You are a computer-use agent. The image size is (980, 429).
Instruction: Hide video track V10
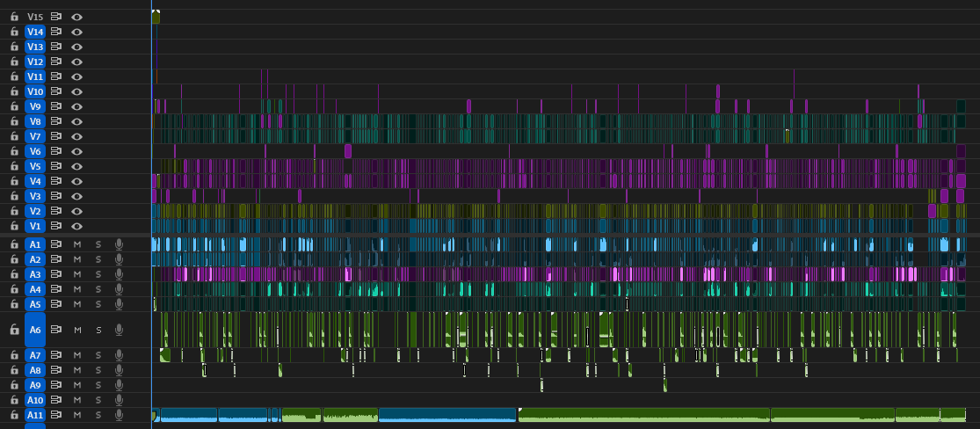(76, 92)
